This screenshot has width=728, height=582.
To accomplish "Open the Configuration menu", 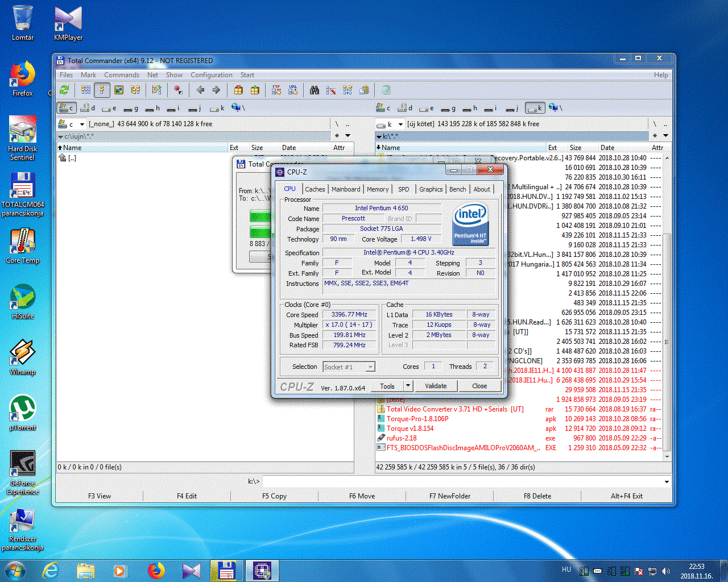I will [211, 75].
